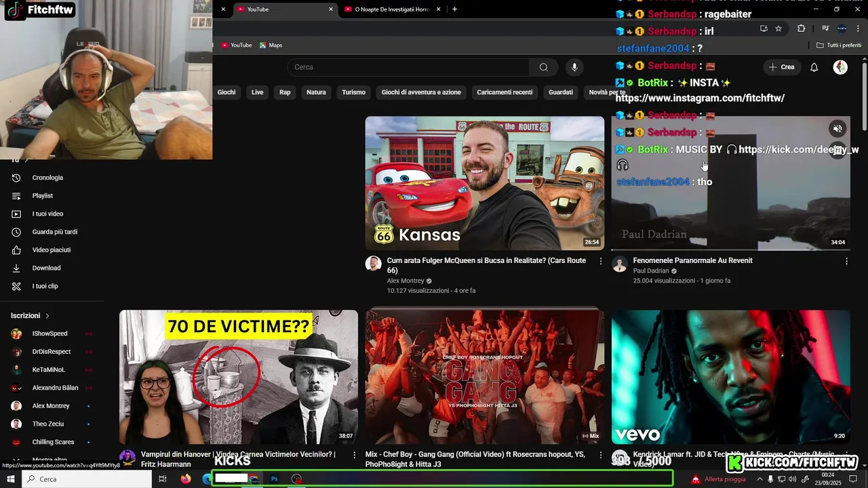
Task: Select the Live filter chip
Action: 258,92
